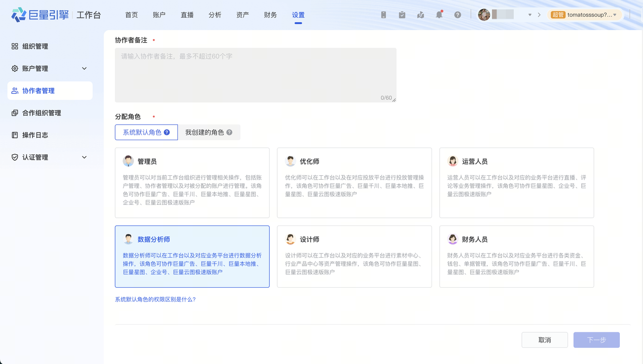
Task: Expand the 认证管理 sidebar chevron
Action: tap(84, 157)
